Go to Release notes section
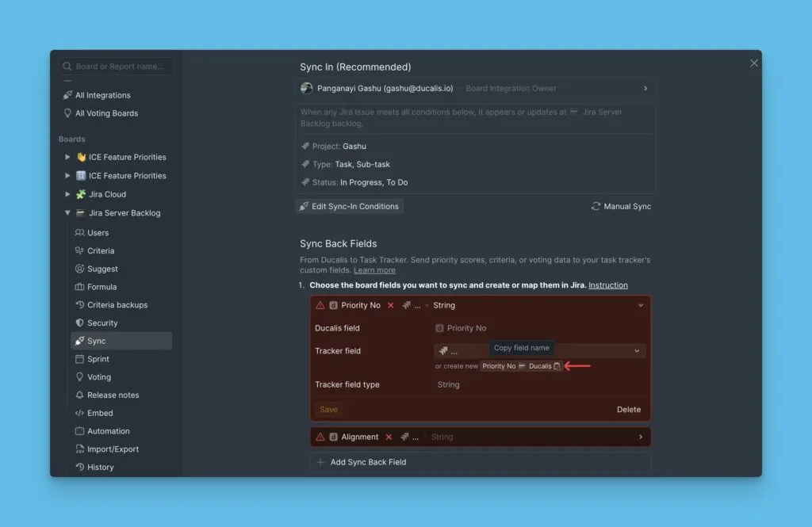 click(x=113, y=395)
